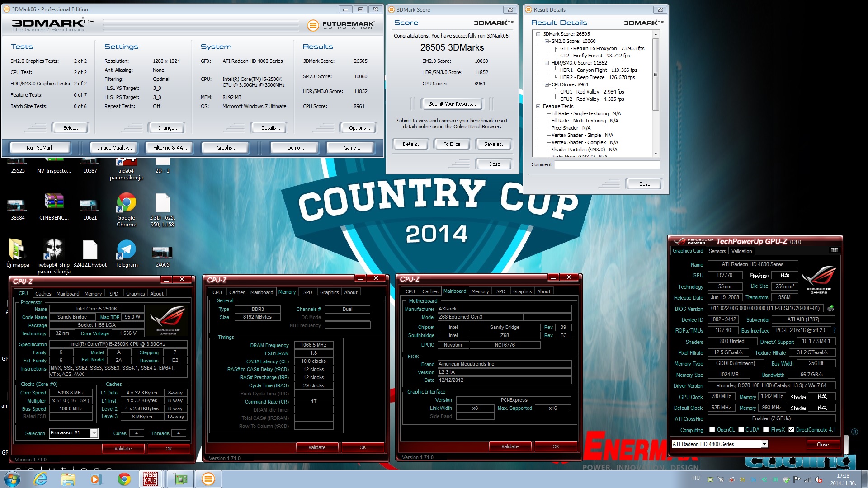Image resolution: width=868 pixels, height=488 pixels.
Task: Select the 10621 screenshot file on desktop
Action: (90, 206)
